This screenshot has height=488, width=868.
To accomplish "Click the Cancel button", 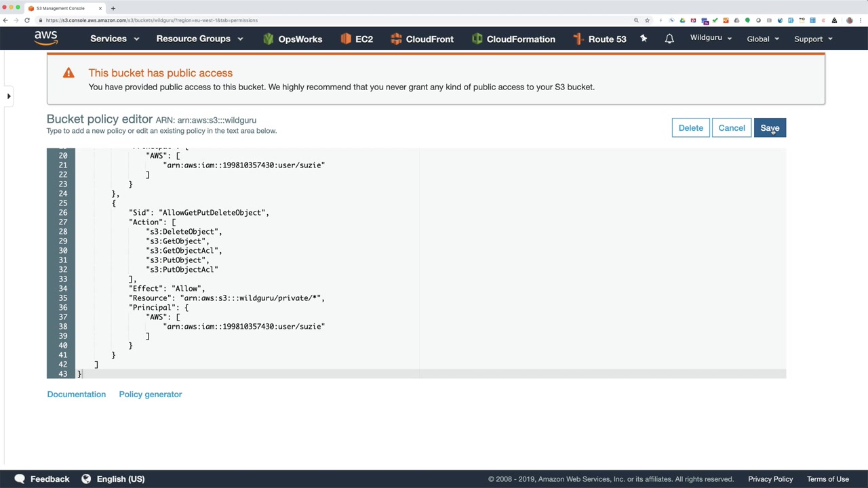I will click(x=732, y=128).
